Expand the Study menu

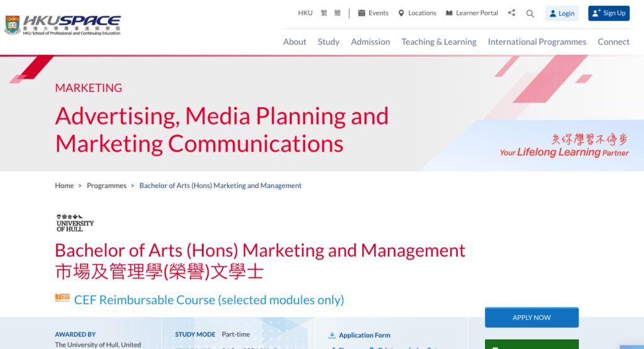pos(328,42)
